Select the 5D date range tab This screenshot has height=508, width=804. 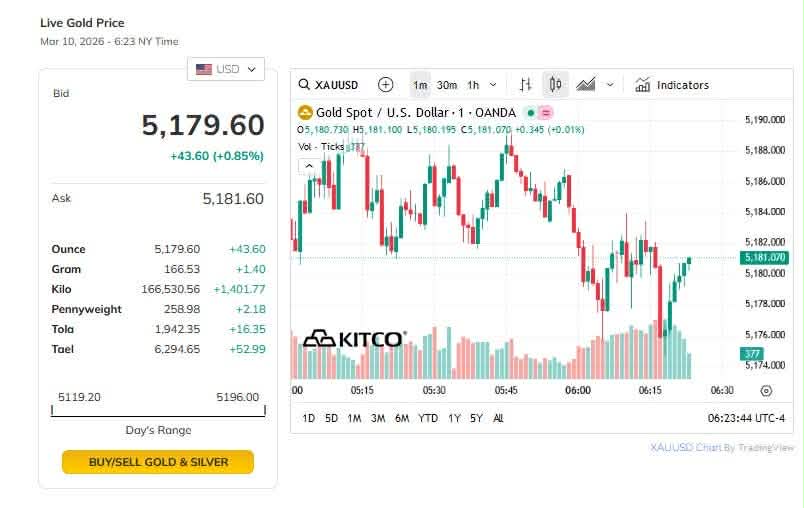click(331, 418)
